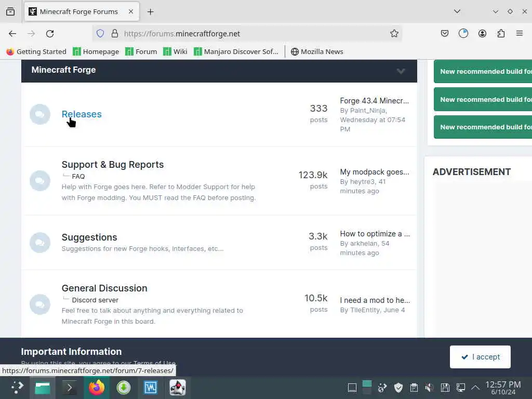Open the latest post 'My modpack goes...'
This screenshot has height=399, width=532.
[375, 172]
